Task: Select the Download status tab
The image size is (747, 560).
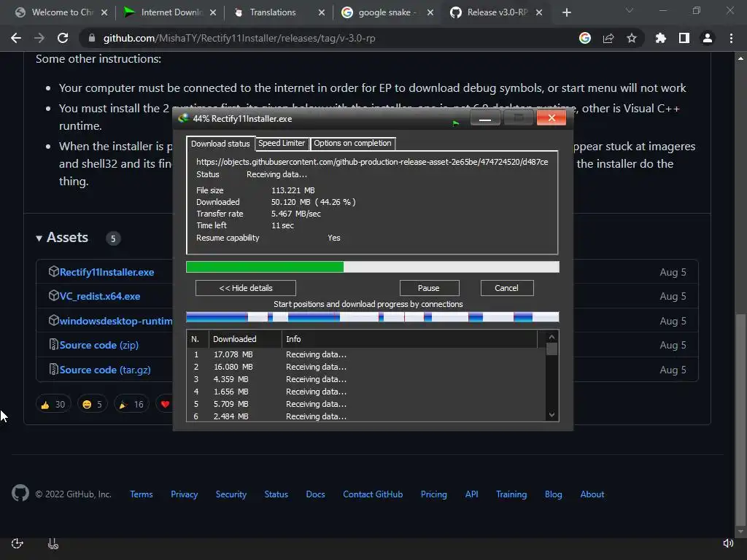Action: 220,144
